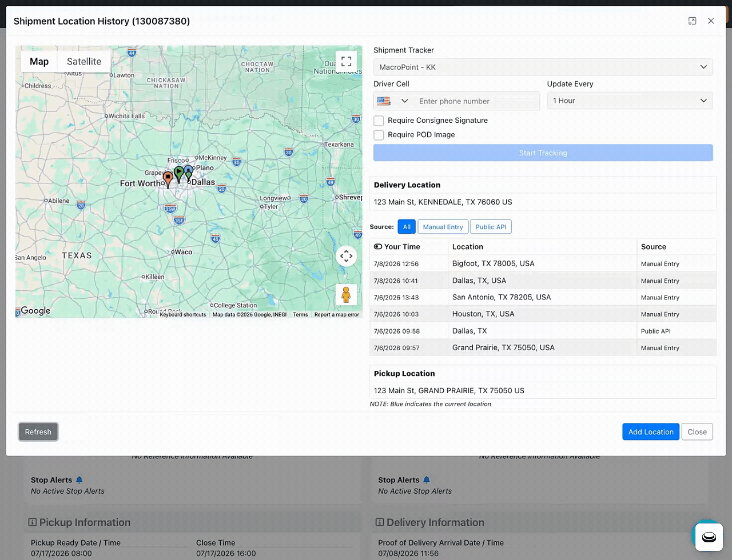Click the 7/6/2026 09:58 timestamp

(x=396, y=331)
